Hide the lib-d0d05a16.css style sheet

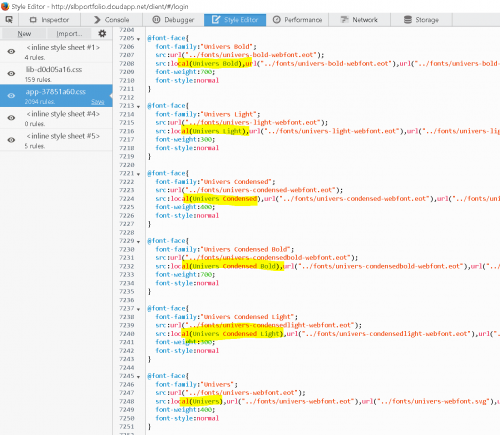11,73
